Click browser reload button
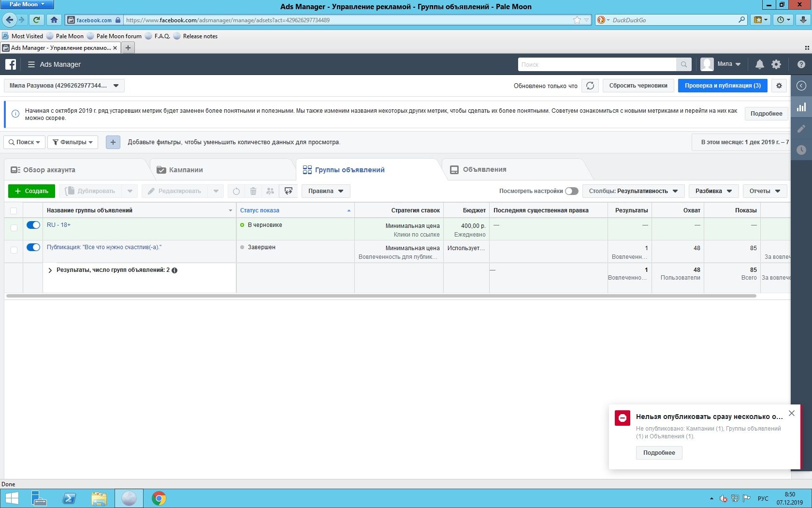This screenshot has width=812, height=508. pyautogui.click(x=36, y=20)
